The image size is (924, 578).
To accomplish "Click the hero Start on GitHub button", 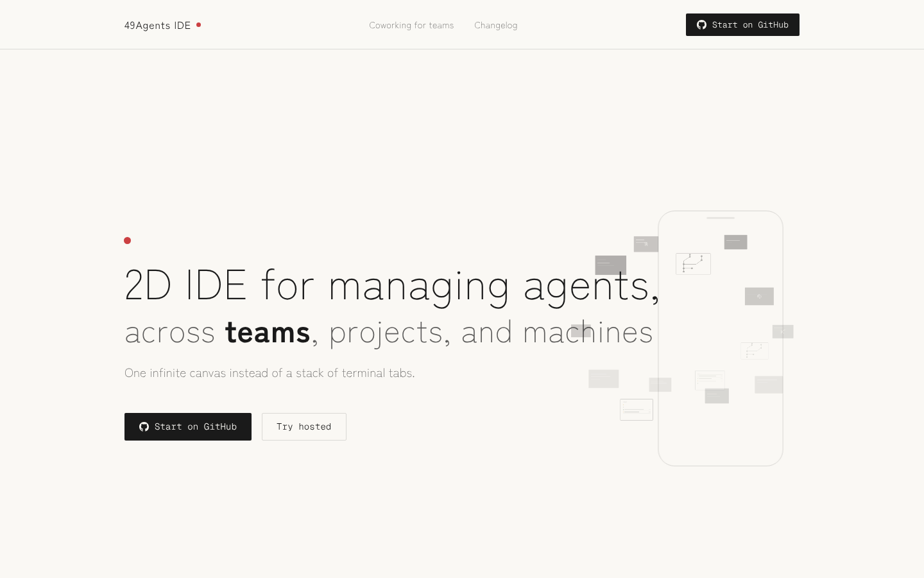I will point(188,426).
